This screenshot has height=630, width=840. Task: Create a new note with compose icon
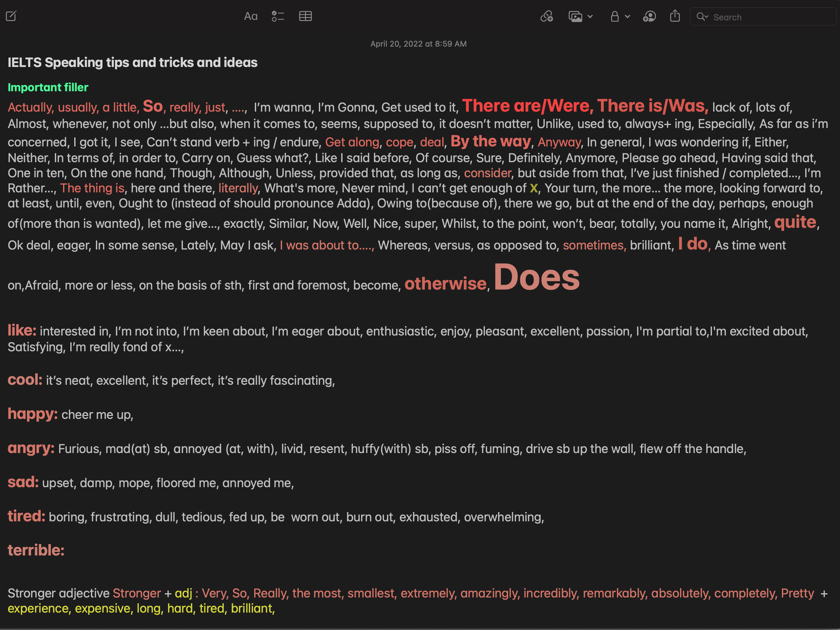point(11,16)
